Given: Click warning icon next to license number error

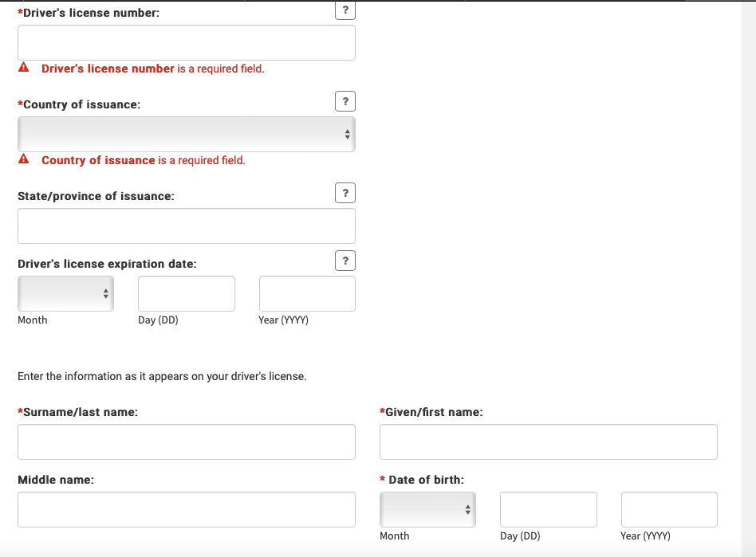Looking at the screenshot, I should (24, 69).
